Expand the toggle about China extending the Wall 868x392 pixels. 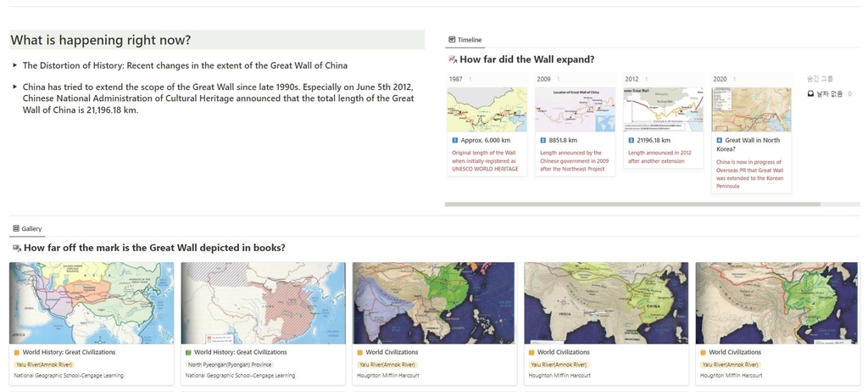coord(14,87)
